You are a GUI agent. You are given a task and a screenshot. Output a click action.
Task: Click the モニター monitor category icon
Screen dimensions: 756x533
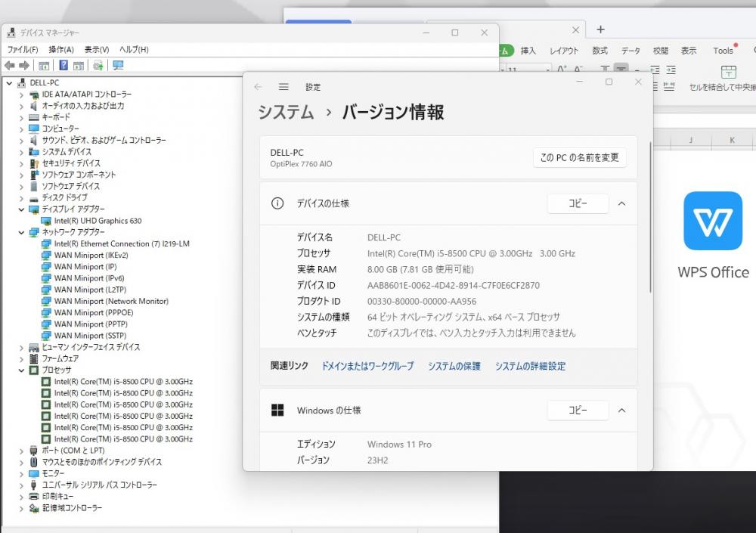[34, 474]
